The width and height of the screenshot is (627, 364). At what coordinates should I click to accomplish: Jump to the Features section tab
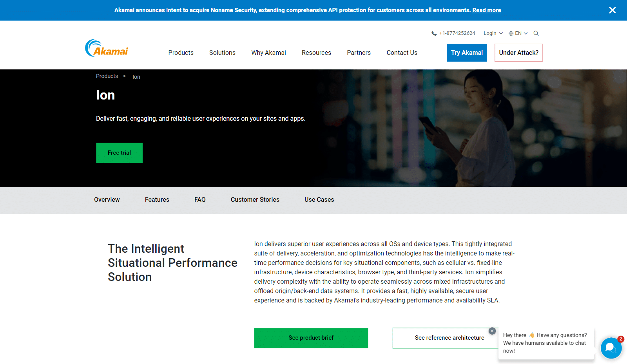click(157, 200)
